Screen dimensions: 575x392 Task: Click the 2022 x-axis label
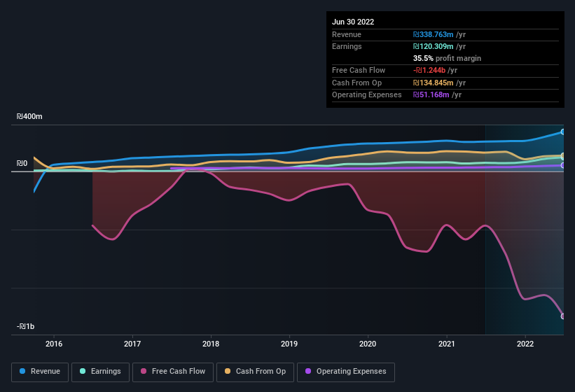(x=525, y=344)
